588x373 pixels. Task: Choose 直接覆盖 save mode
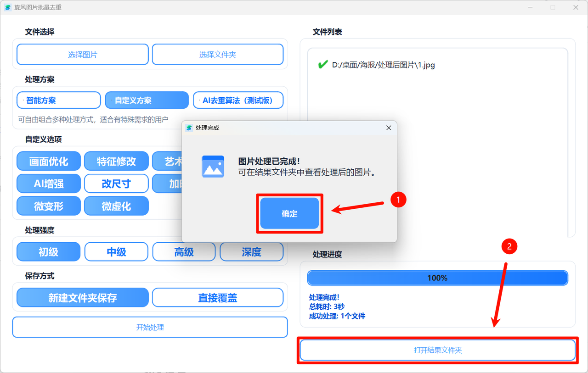point(218,297)
